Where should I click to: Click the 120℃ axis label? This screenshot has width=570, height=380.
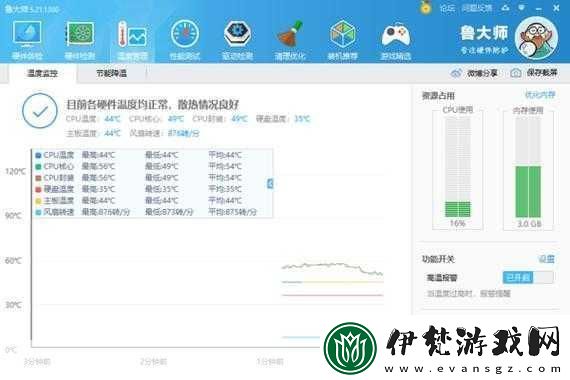15,171
